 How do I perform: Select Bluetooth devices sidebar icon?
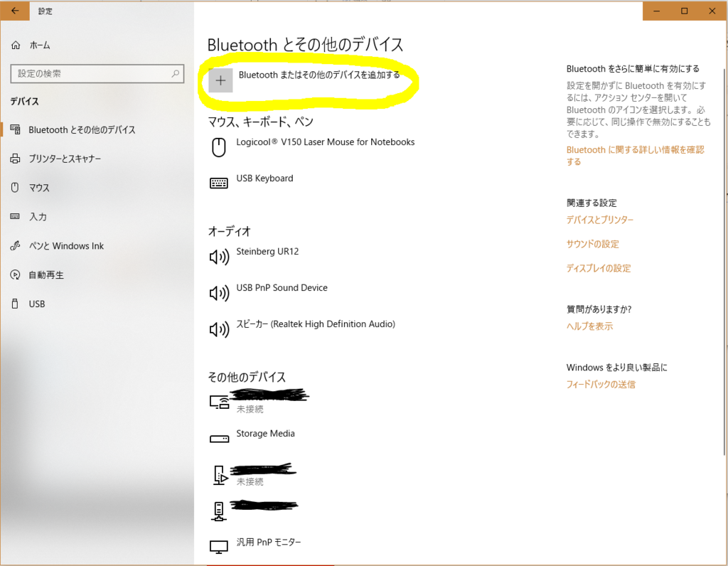click(16, 129)
